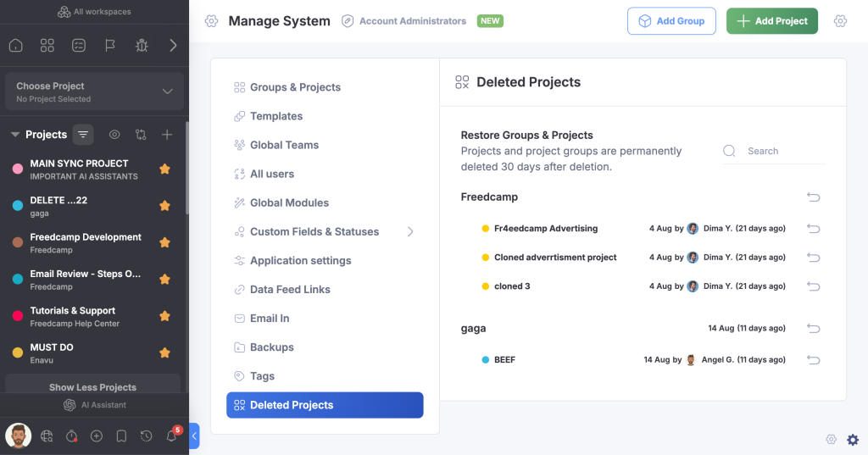Click the pink MAIN SYNC PROJECT color dot
The width and height of the screenshot is (868, 455).
(x=18, y=169)
